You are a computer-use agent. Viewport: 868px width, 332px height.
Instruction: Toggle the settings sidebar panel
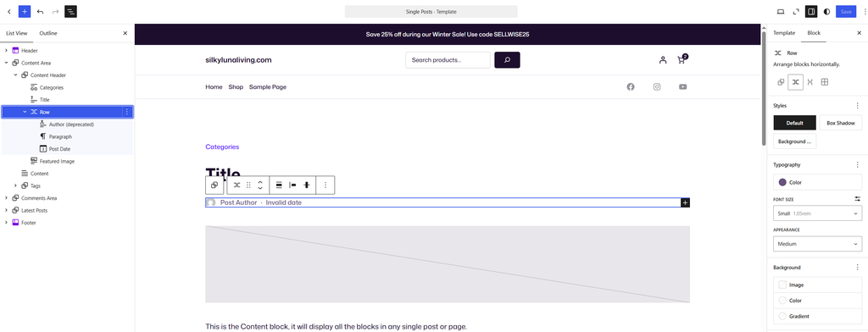click(x=811, y=12)
